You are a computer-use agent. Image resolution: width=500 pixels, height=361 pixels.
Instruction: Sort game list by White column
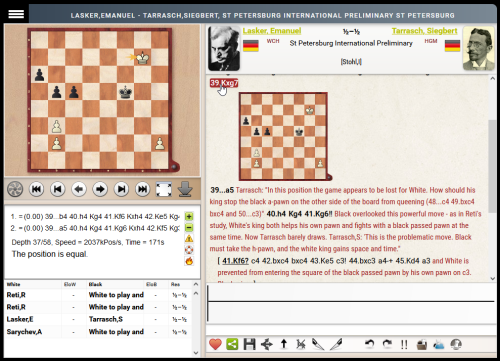(x=14, y=284)
